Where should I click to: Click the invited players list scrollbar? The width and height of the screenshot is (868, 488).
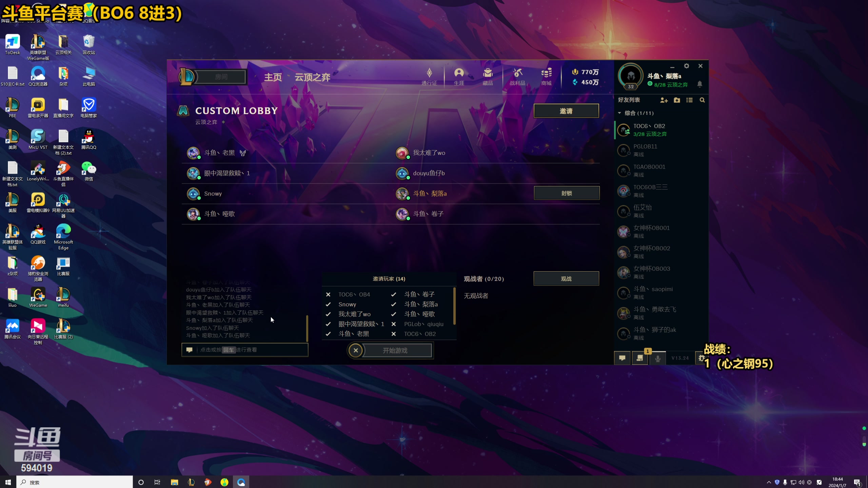click(454, 306)
